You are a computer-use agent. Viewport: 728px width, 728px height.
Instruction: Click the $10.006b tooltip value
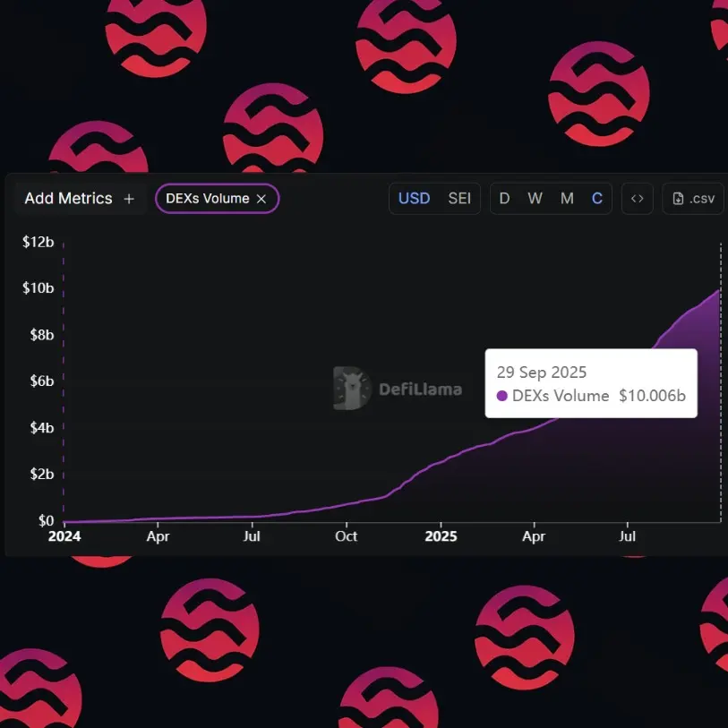click(652, 396)
